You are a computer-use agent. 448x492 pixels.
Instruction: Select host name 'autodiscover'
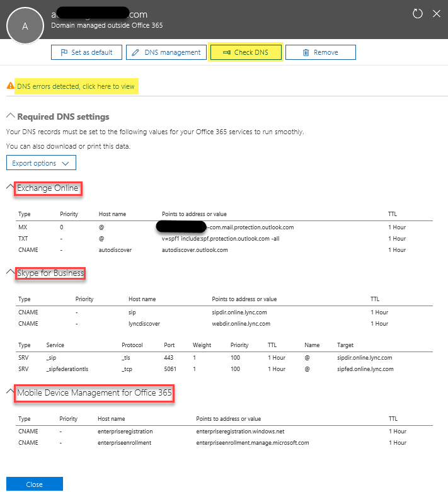pos(115,249)
